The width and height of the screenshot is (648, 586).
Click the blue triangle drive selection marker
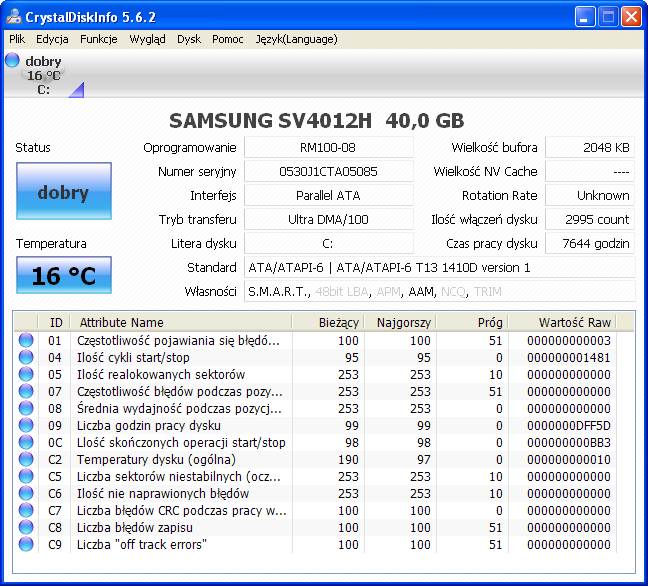(x=77, y=90)
